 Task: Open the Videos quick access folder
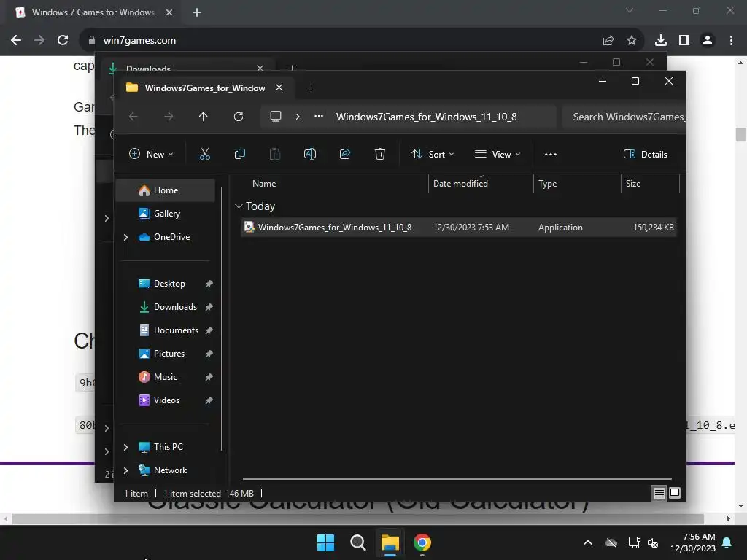pos(166,400)
